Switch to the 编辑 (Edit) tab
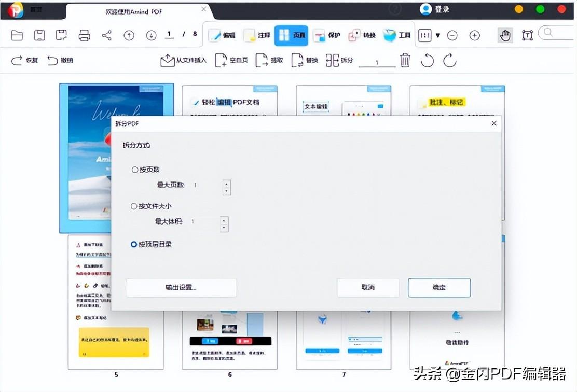Screen dimensions: 577x392 [222, 35]
